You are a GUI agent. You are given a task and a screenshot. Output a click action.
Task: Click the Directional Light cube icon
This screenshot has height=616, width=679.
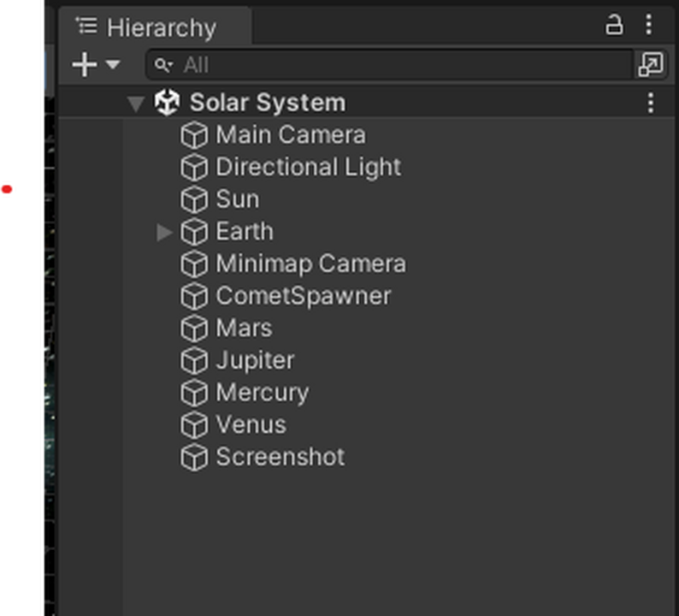click(x=194, y=168)
